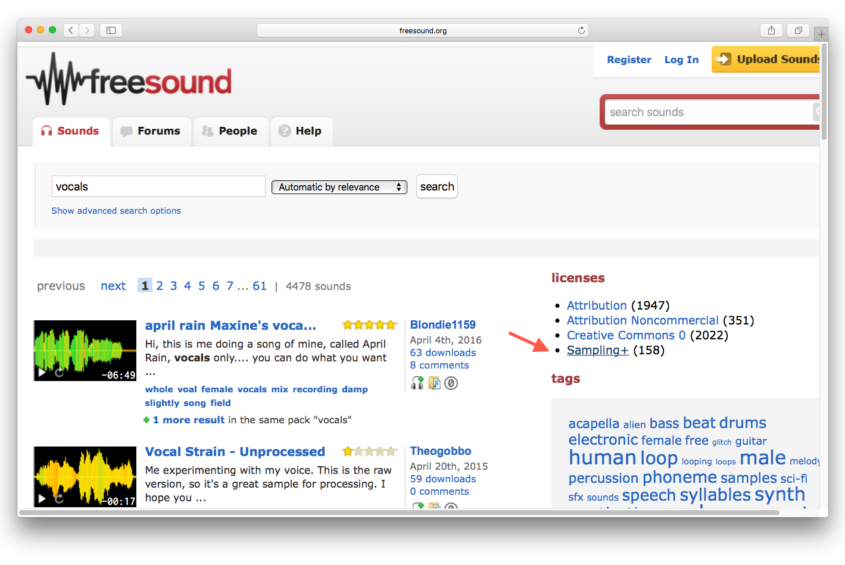
Task: Click the search button next to vocals
Action: tap(437, 187)
